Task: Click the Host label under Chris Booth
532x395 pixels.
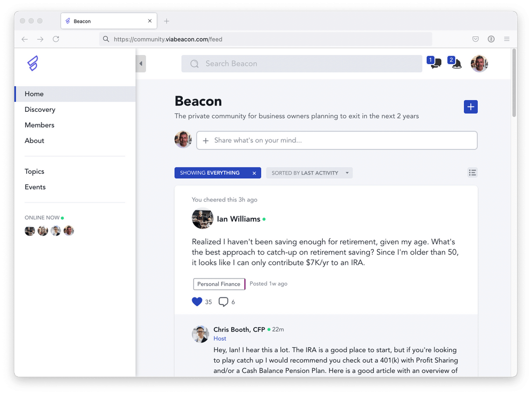Action: (x=220, y=339)
